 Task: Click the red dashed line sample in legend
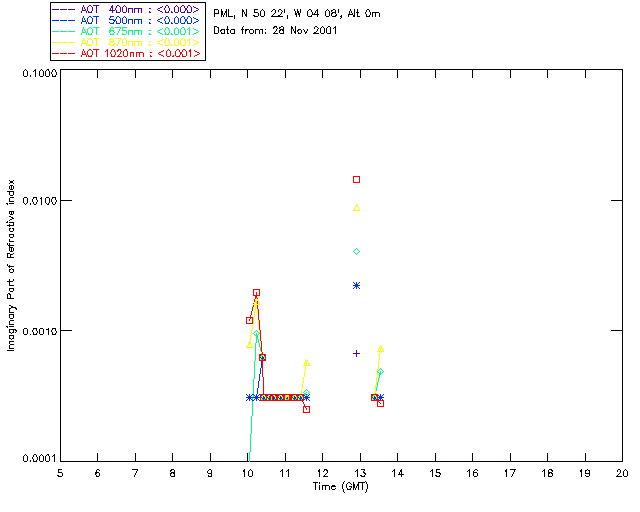(x=64, y=53)
